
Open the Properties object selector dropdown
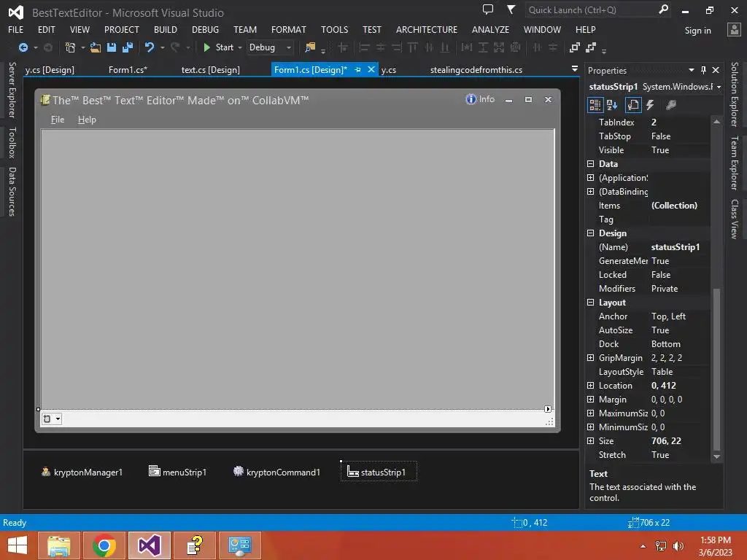[719, 87]
